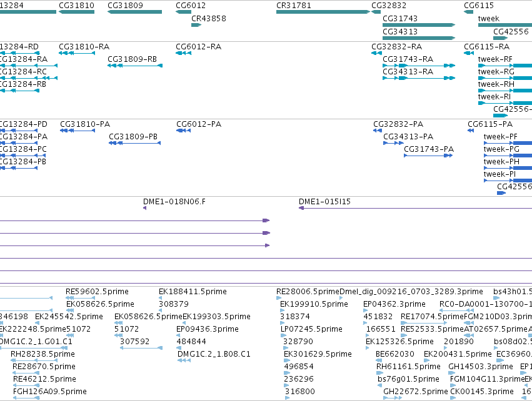The image size is (532, 401).
Task: Click EST label EK188411.5prime
Action: point(193,292)
